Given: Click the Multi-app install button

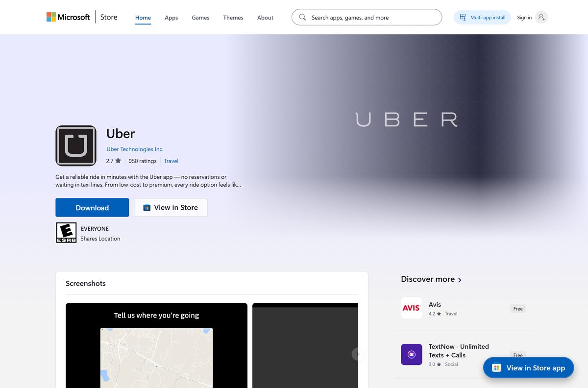Looking at the screenshot, I should 482,17.
